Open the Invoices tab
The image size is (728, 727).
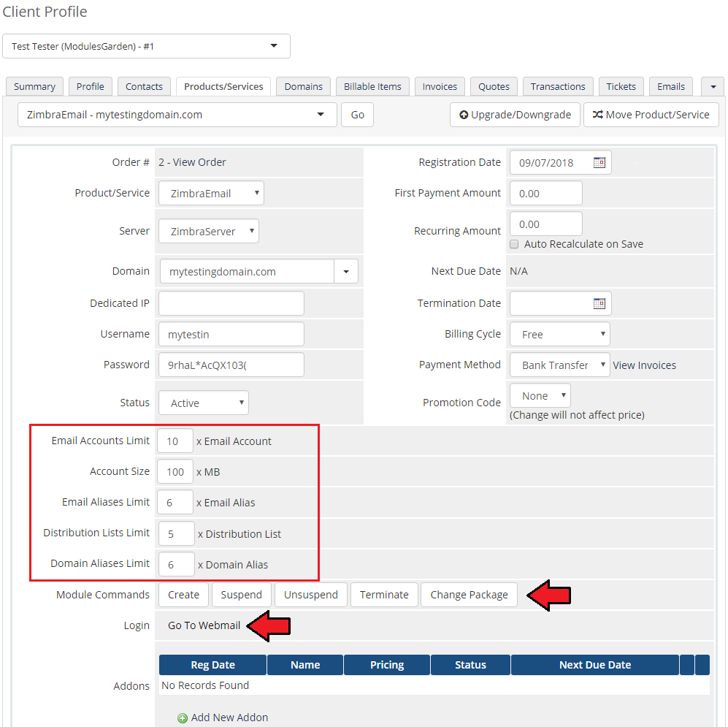pos(440,86)
